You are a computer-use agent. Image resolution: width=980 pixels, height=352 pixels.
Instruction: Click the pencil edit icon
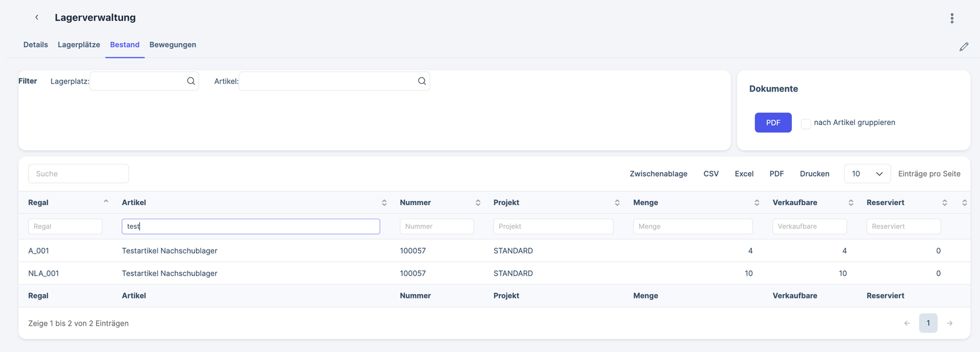click(x=963, y=46)
